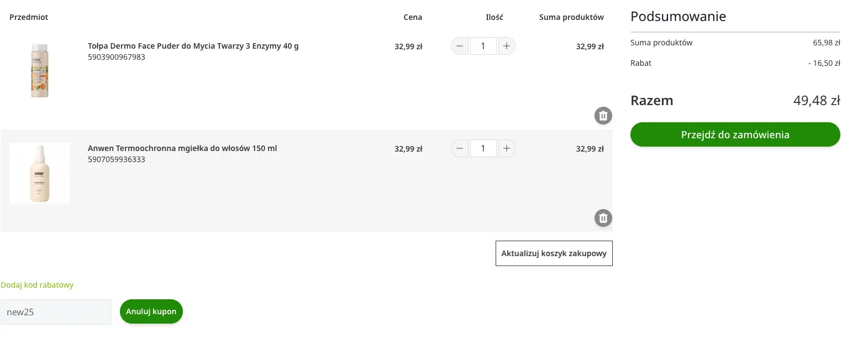Click the Tołpa product thumbnail image
This screenshot has height=338, width=868.
(40, 71)
